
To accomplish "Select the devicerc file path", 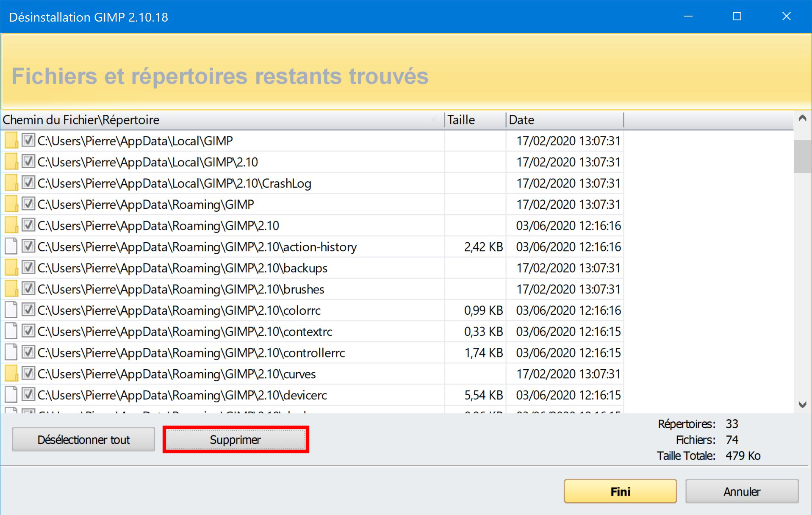I will [x=182, y=395].
